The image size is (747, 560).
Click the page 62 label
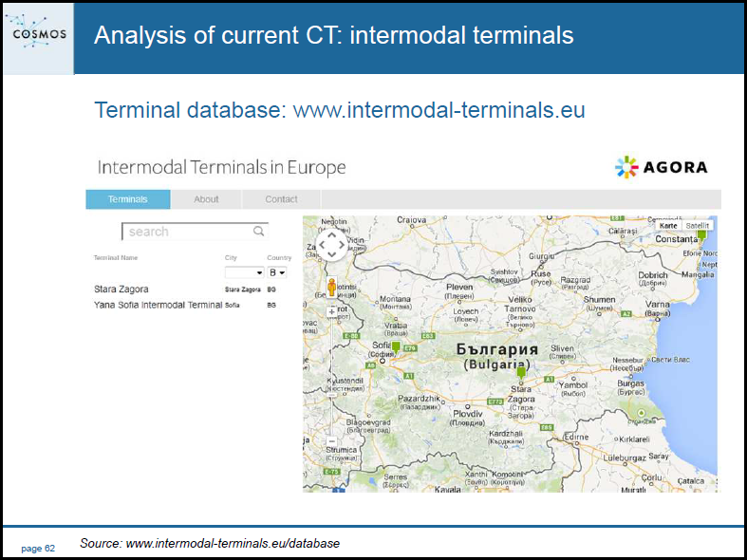[38, 549]
